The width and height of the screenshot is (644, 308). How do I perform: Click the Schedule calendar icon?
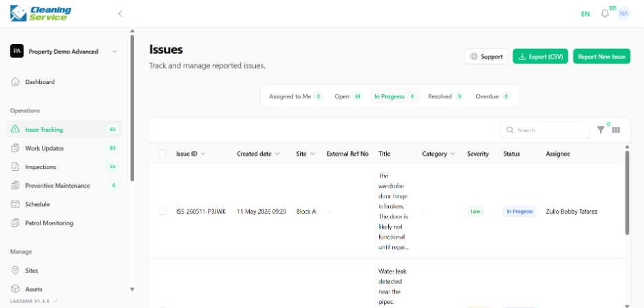pyautogui.click(x=15, y=204)
